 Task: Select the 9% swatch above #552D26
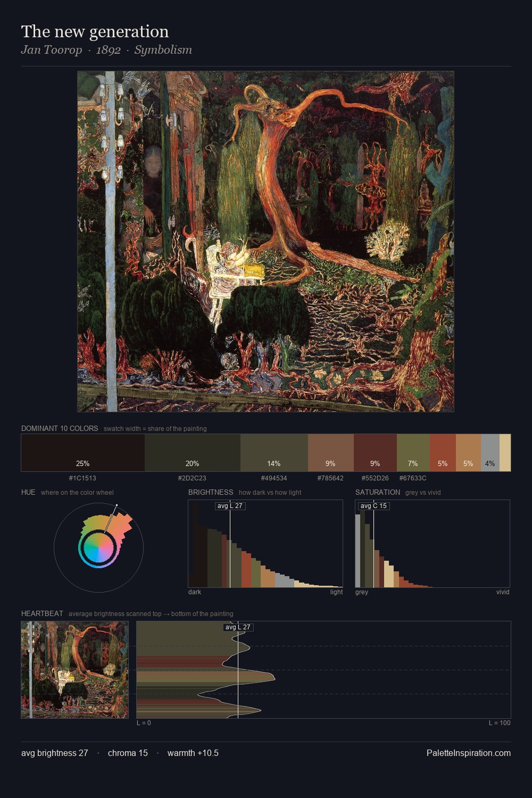[375, 453]
